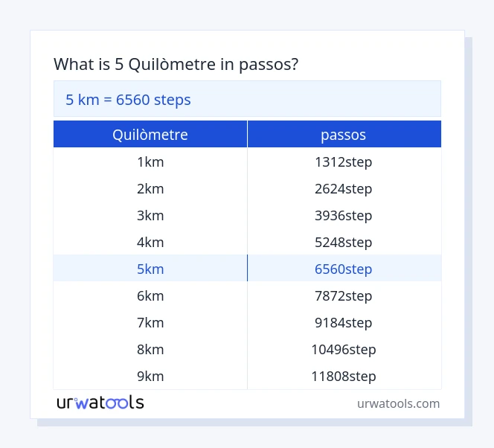Click the 9184step cell
Screen dimensions: 494x448
(x=344, y=322)
